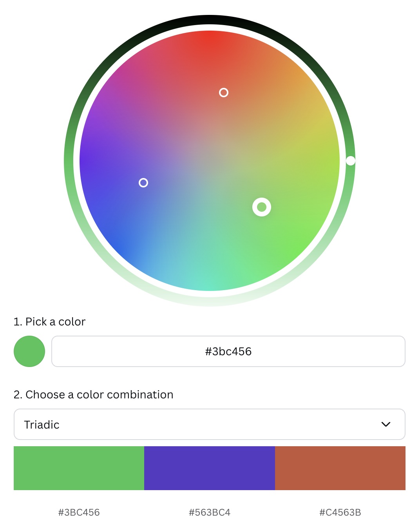Click the small handle in the wheel's blue-purple area
The height and width of the screenshot is (527, 420).
(143, 183)
